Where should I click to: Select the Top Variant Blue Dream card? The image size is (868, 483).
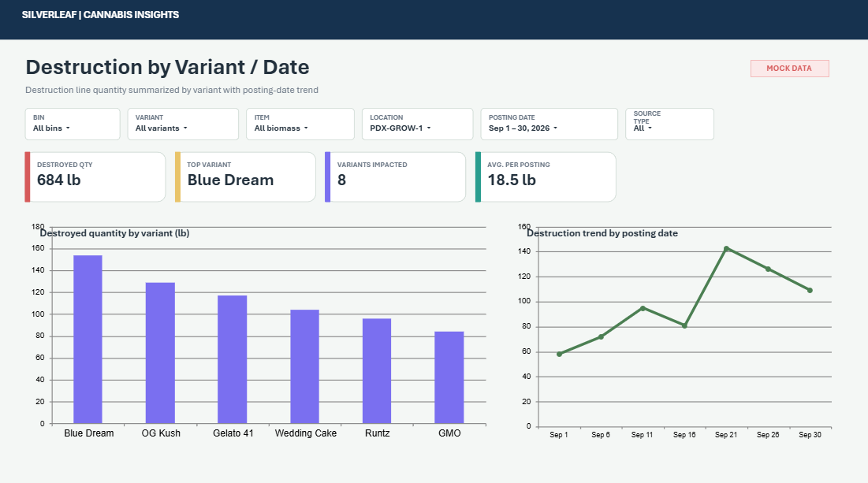(245, 177)
